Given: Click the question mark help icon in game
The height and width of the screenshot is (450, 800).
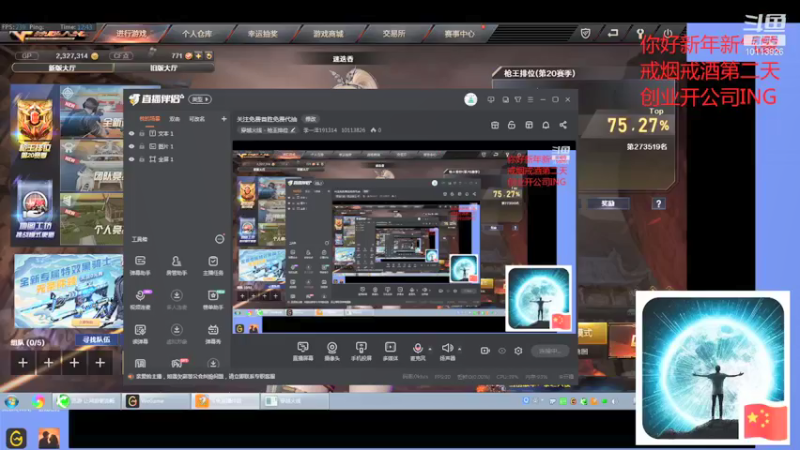Looking at the screenshot, I should 658,204.
